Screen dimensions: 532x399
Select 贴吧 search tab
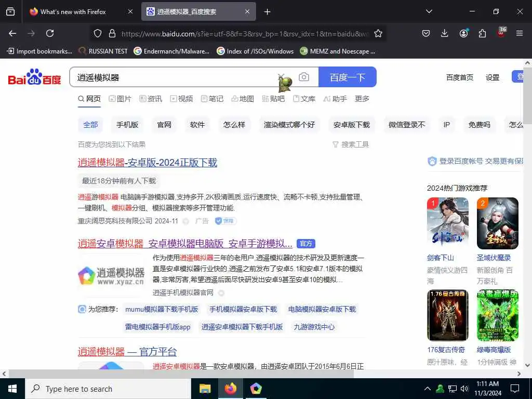point(273,99)
